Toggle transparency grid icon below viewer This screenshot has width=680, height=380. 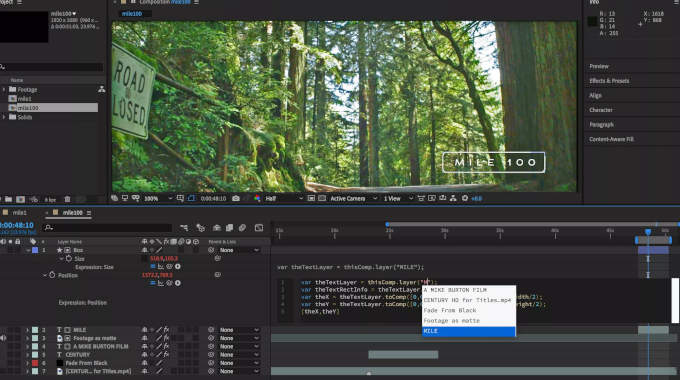(x=322, y=198)
